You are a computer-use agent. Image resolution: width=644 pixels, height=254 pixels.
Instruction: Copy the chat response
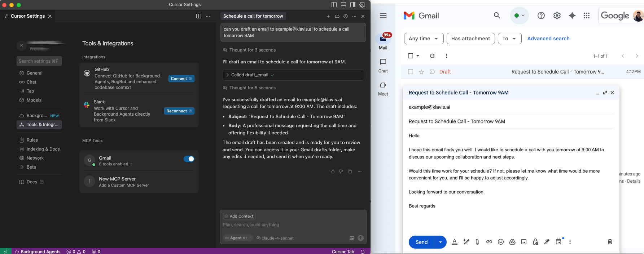[350, 171]
